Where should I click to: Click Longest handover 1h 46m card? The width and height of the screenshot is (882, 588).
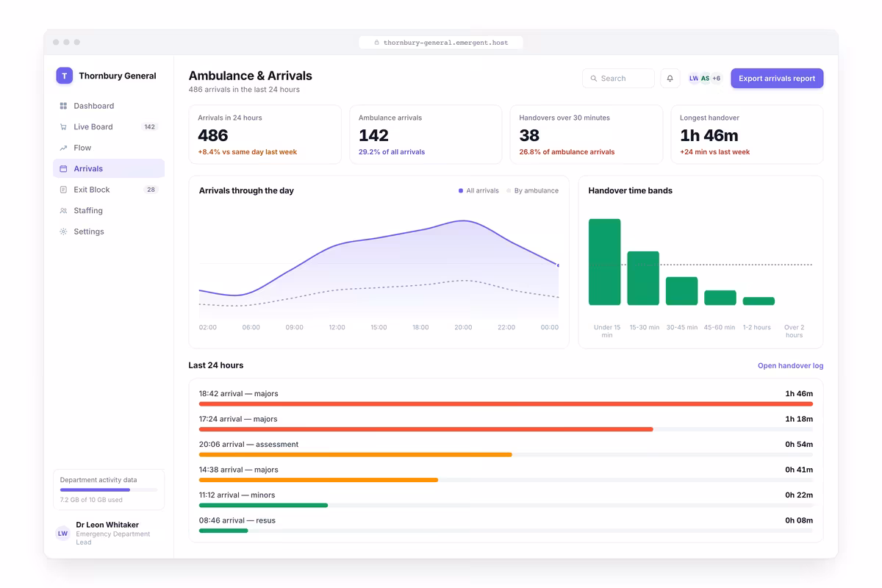coord(747,135)
